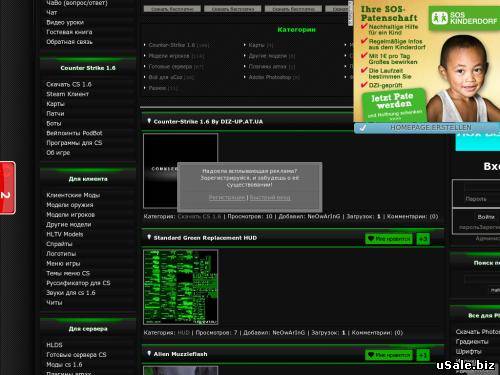The image size is (500, 375).
Task: Click the green like button on Alien Muzzleflash
Action: (x=389, y=355)
